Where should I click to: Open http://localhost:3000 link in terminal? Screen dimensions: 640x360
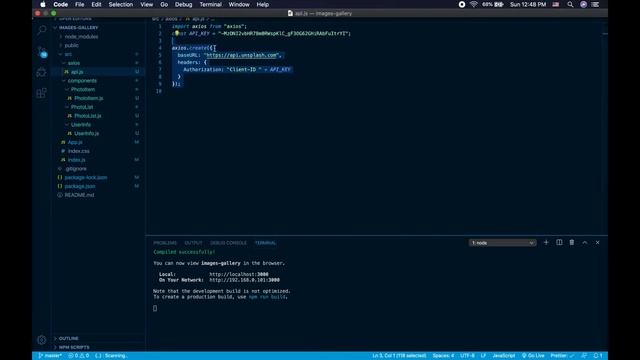click(x=239, y=274)
